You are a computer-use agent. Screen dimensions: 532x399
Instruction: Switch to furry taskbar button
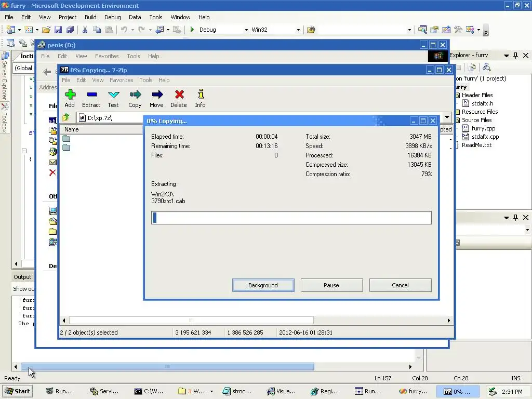413,391
